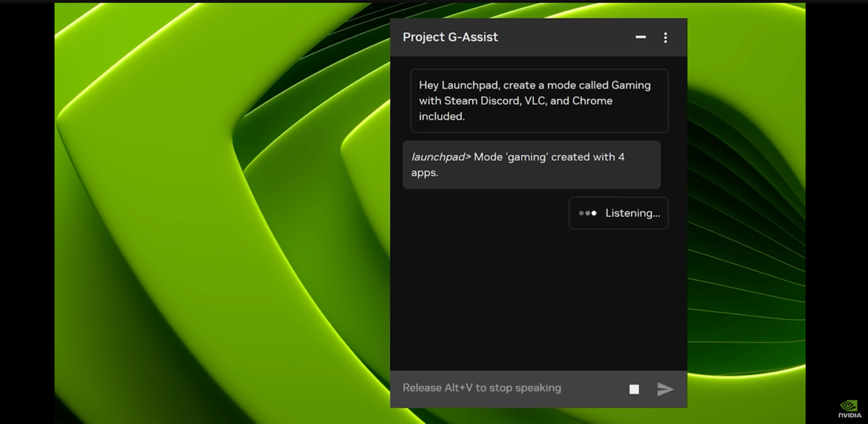Click the 'Hey Launchpad, create a mode' message
868x424 pixels.
pyautogui.click(x=539, y=101)
